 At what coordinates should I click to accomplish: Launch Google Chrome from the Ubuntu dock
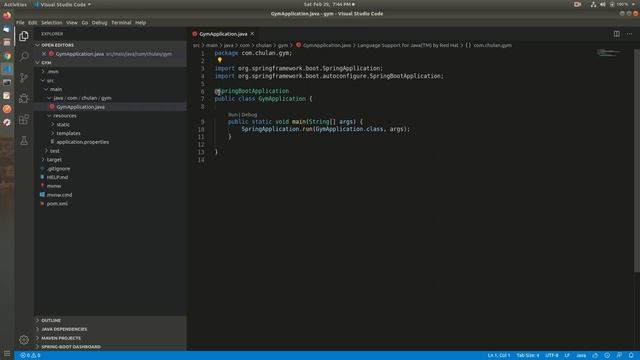pos(7,56)
